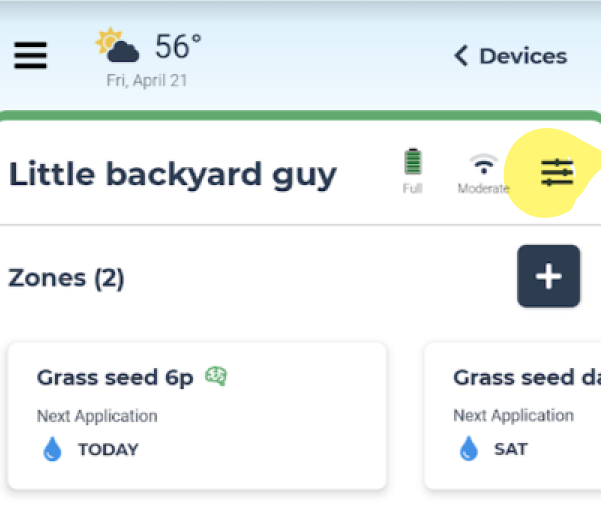Click the back chevron beside Devices

(x=461, y=56)
